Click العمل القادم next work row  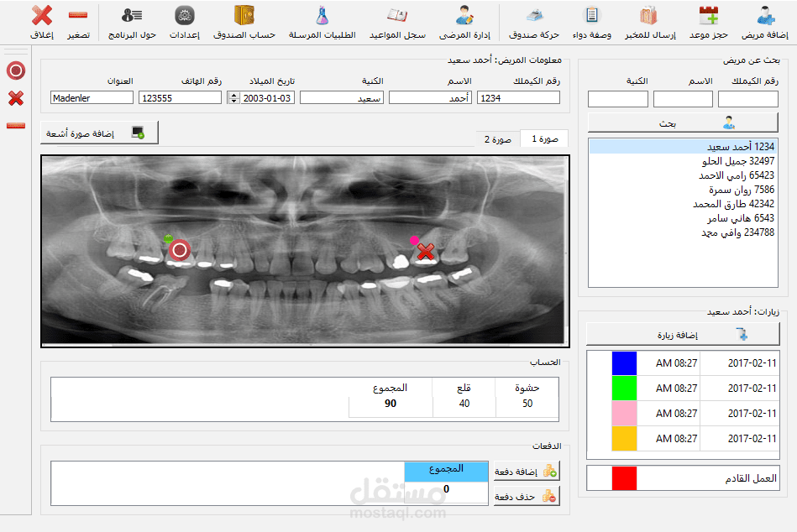tap(683, 478)
